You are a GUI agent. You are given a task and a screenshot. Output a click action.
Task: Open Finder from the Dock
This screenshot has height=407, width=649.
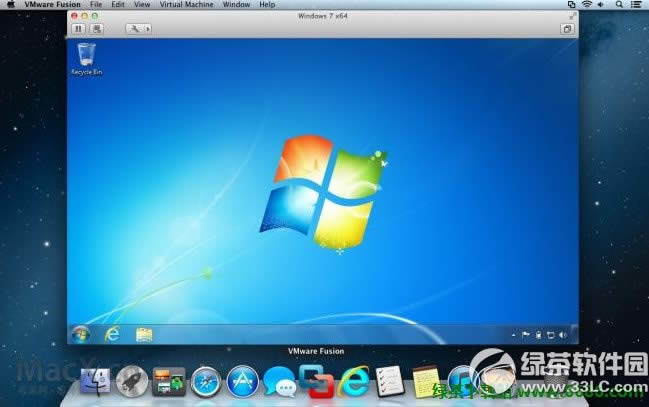[95, 381]
